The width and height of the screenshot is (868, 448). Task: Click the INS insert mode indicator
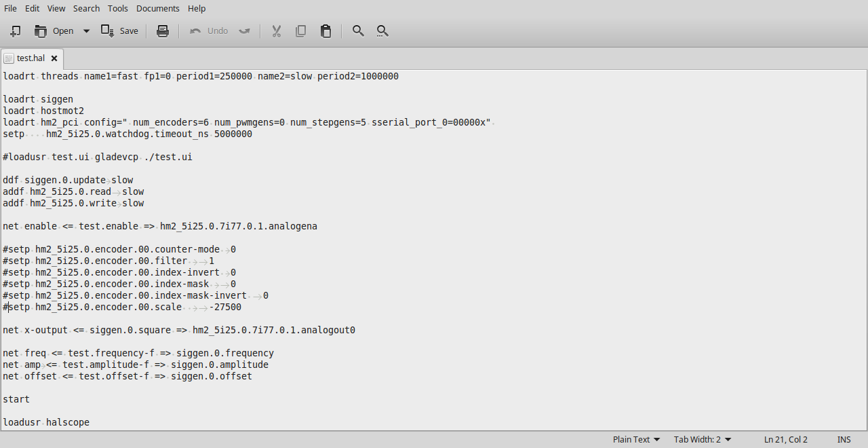pyautogui.click(x=844, y=439)
